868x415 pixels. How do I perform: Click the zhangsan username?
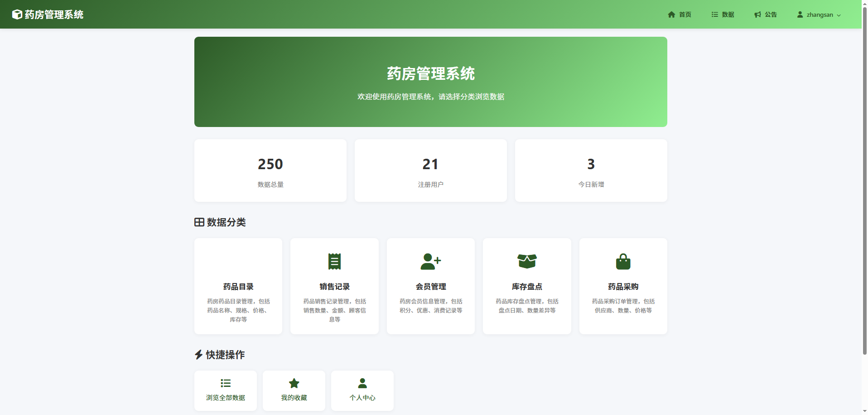tap(820, 15)
